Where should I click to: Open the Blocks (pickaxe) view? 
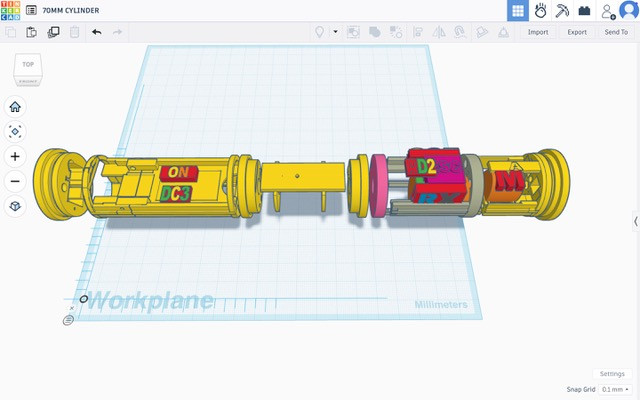click(x=562, y=10)
